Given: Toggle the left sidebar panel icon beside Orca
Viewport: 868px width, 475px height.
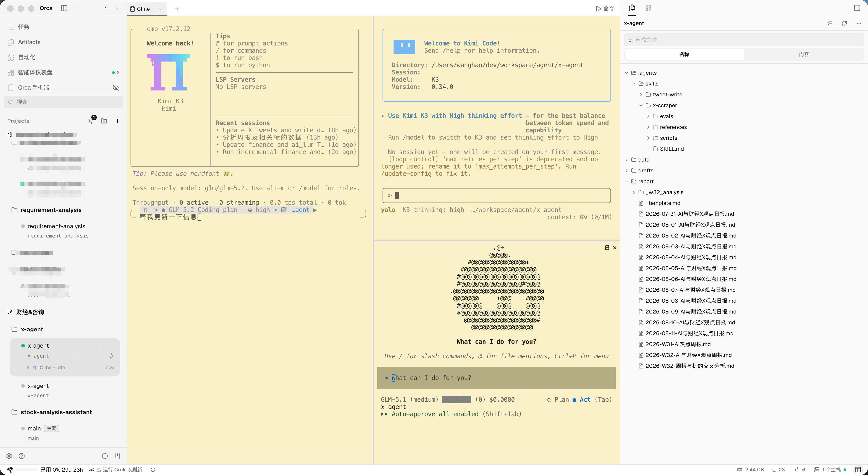Looking at the screenshot, I should point(64,8).
